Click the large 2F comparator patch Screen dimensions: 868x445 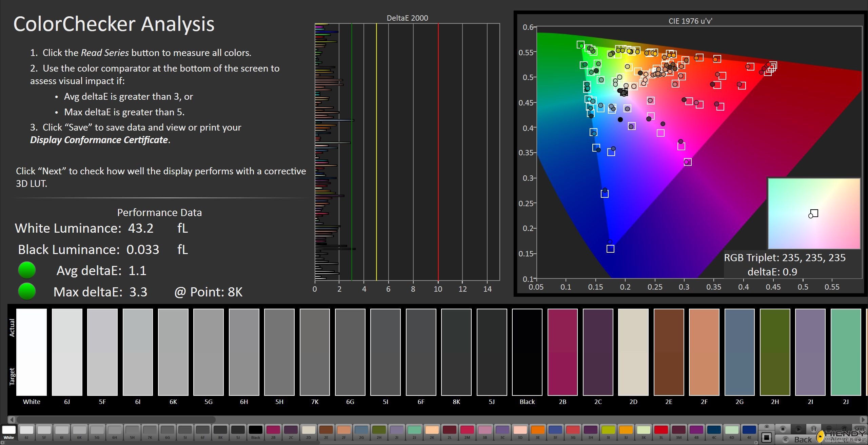704,352
